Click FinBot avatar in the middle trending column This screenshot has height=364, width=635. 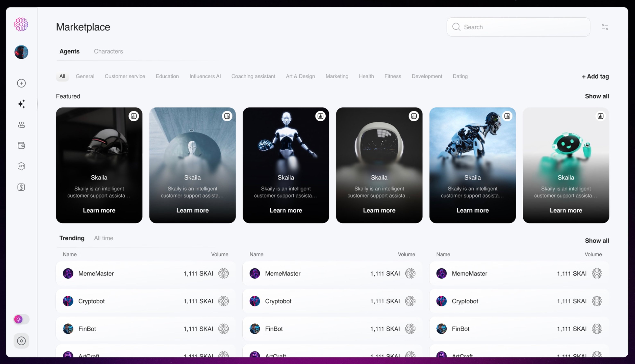tap(255, 329)
